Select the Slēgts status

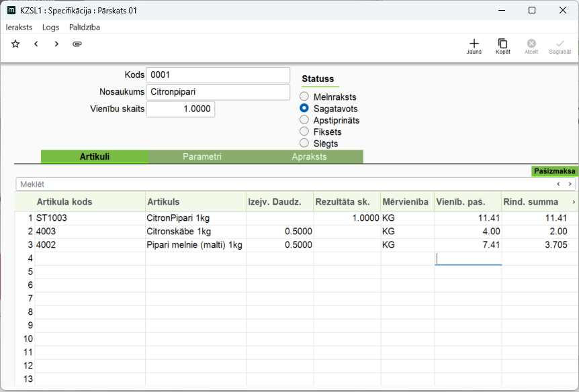304,143
